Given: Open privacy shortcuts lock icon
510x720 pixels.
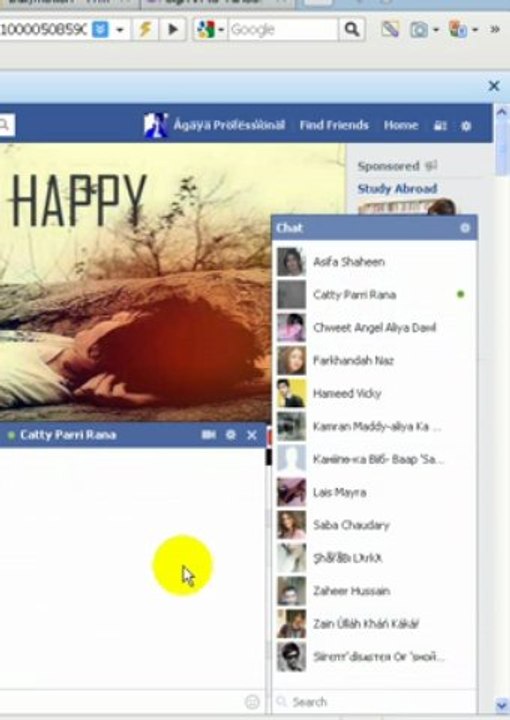Looking at the screenshot, I should (440, 125).
